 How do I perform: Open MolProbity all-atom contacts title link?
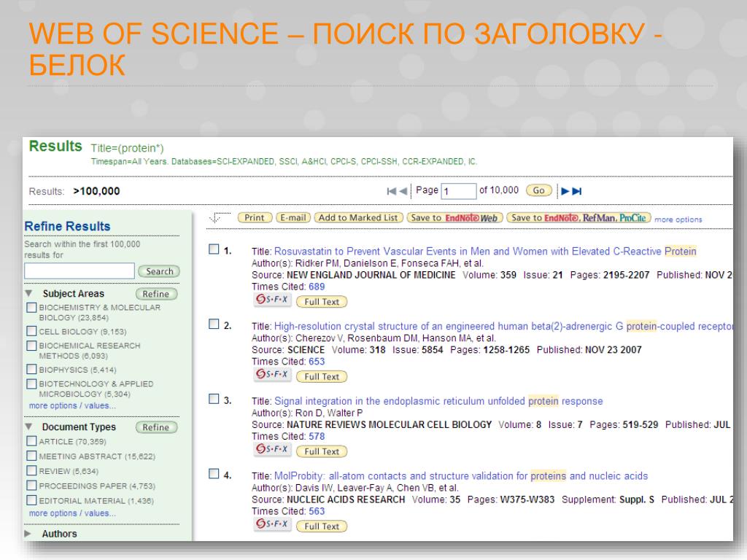pos(461,475)
